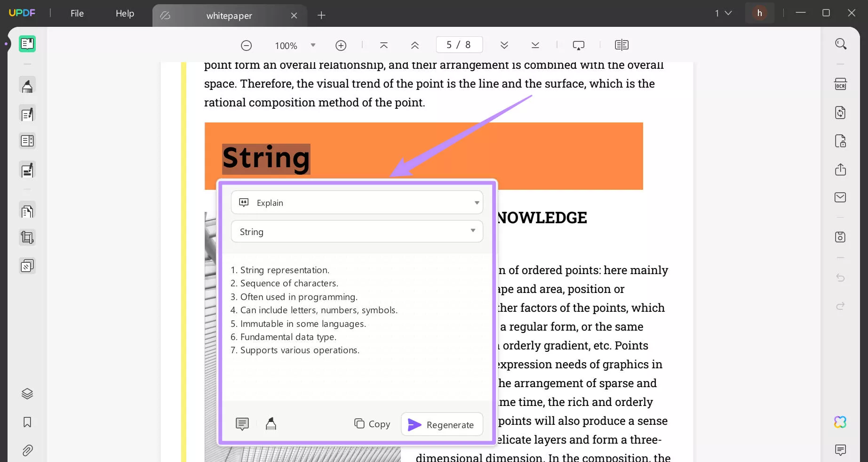Switch to the whitepaper tab
This screenshot has height=462, width=868.
[x=229, y=16]
